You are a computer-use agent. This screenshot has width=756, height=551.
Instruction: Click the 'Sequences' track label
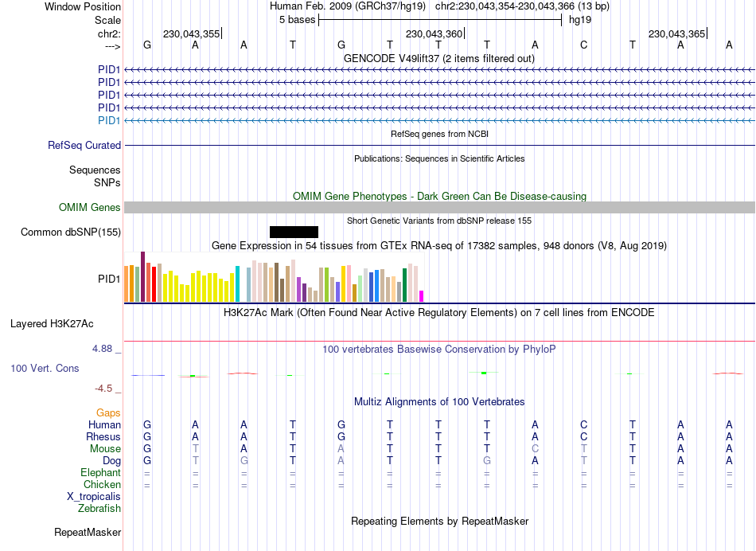(95, 170)
